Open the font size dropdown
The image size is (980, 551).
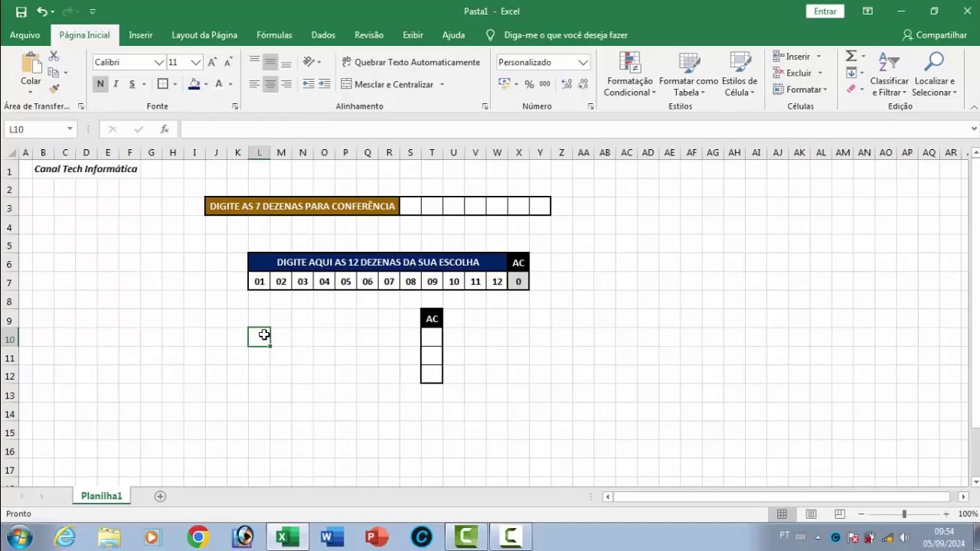[196, 63]
